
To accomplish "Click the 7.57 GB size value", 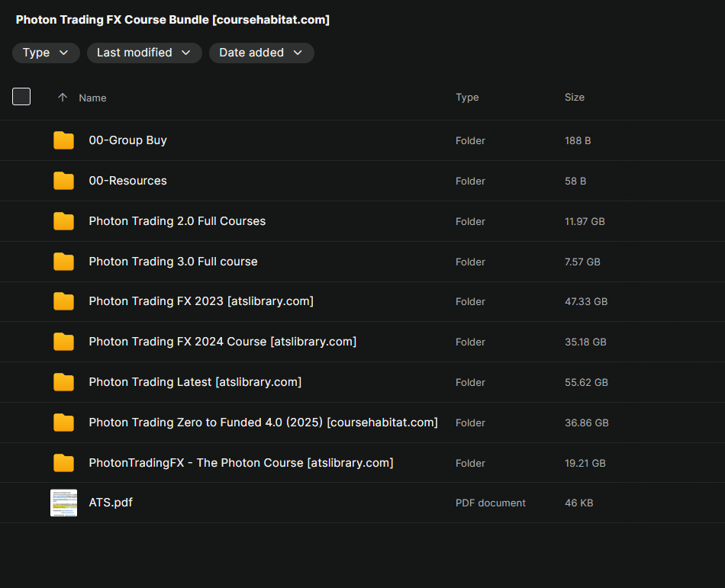I will coord(582,262).
